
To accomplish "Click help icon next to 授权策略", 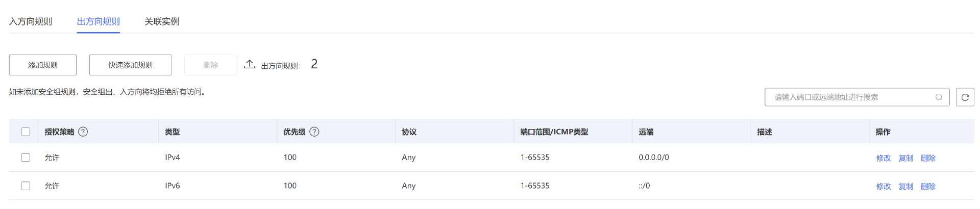I will 83,132.
